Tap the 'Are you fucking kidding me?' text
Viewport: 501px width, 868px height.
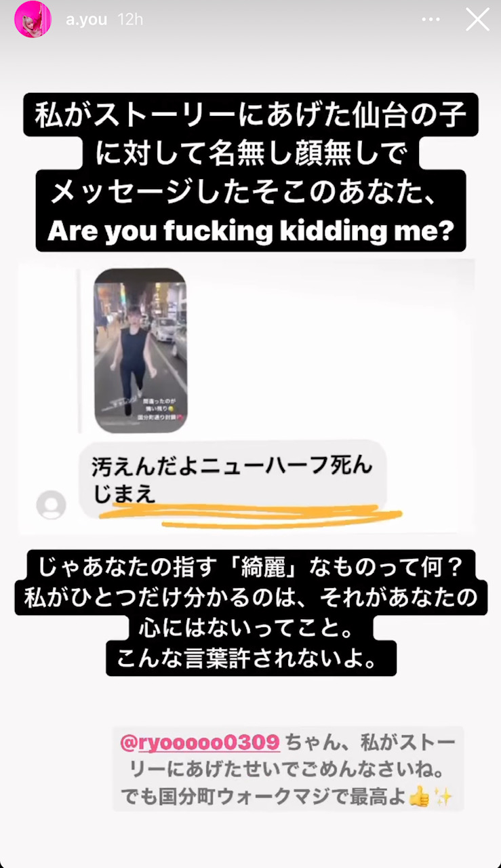[251, 232]
